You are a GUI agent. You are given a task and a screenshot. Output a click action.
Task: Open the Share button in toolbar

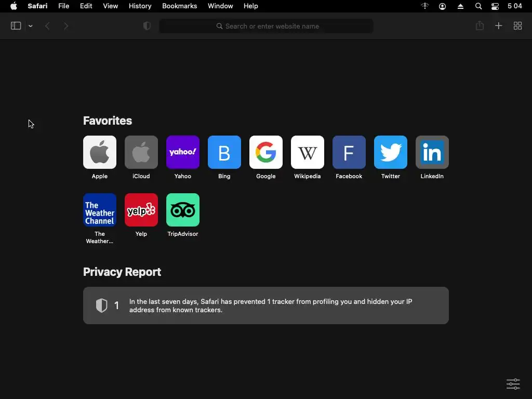pos(480,25)
